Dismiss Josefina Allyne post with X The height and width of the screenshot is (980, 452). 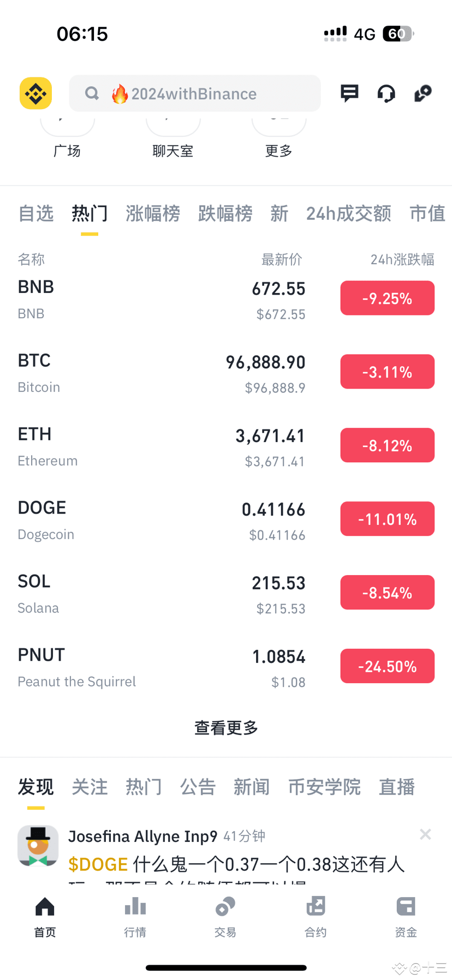click(x=425, y=834)
